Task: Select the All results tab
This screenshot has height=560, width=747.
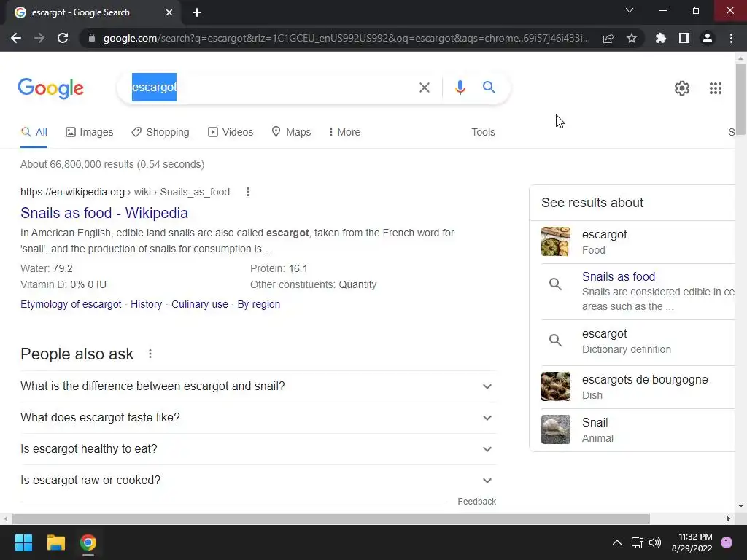Action: 34,132
